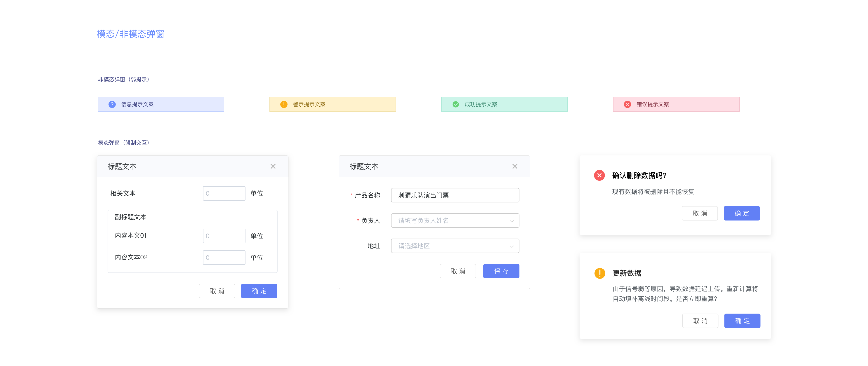Viewport: 868px width, 366px height.
Task: Confirm the delete data dialog
Action: point(741,213)
